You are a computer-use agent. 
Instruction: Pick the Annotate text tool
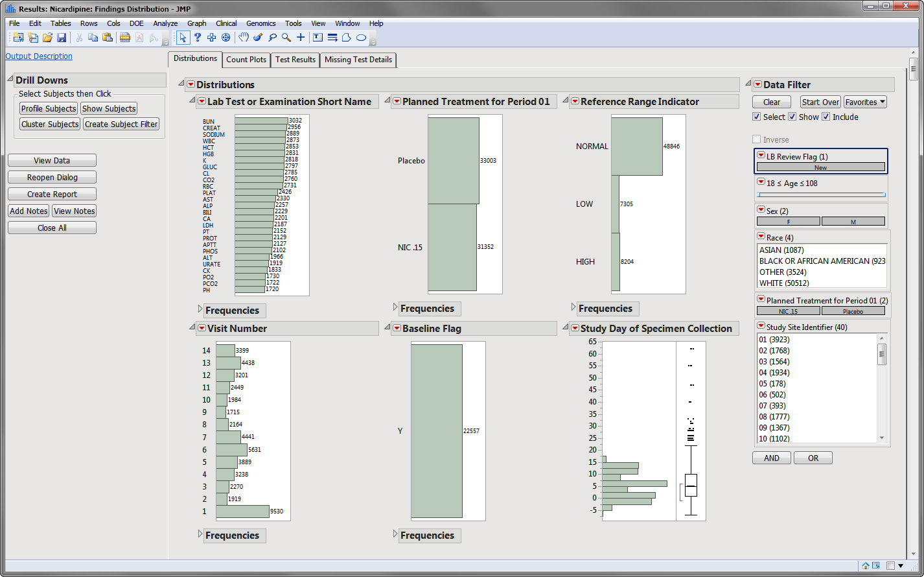pos(318,38)
